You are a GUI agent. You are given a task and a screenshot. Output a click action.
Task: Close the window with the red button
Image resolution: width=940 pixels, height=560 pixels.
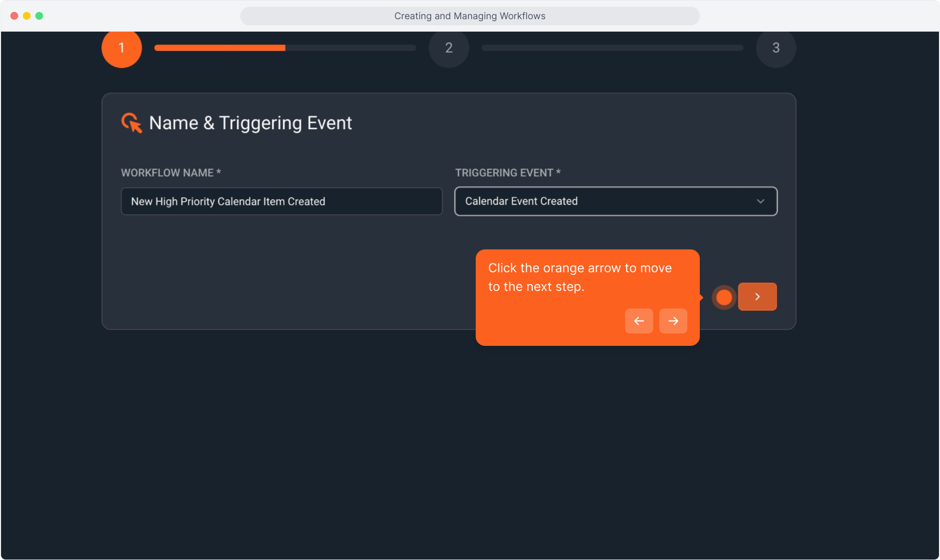tap(15, 16)
